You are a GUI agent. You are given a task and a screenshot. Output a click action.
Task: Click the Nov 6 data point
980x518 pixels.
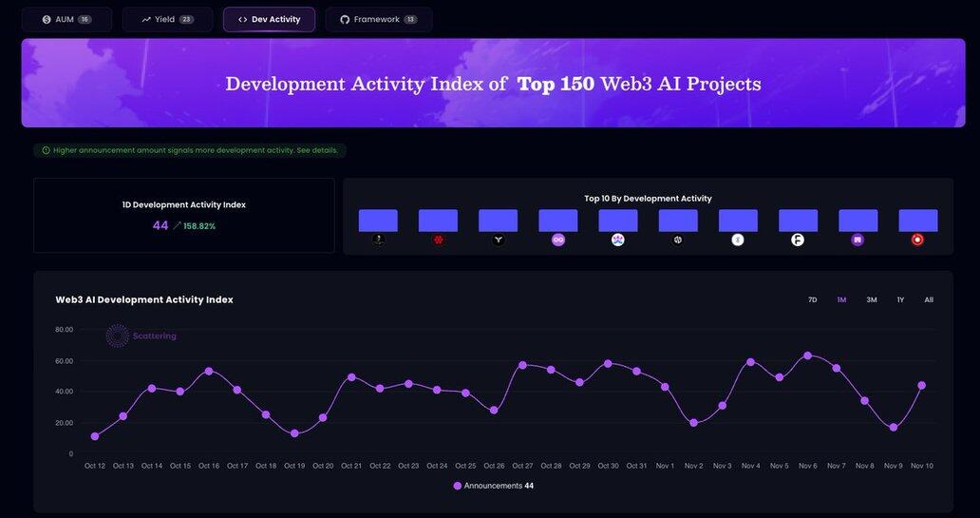click(807, 355)
